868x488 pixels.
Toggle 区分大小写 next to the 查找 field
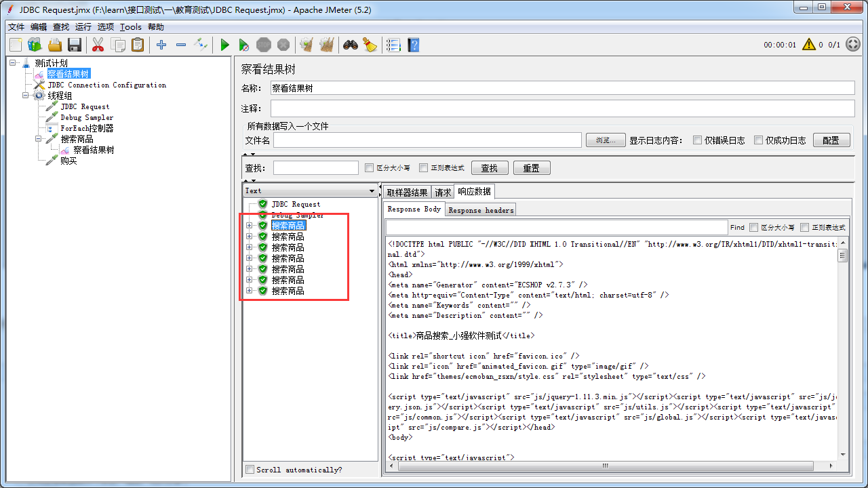tap(369, 168)
